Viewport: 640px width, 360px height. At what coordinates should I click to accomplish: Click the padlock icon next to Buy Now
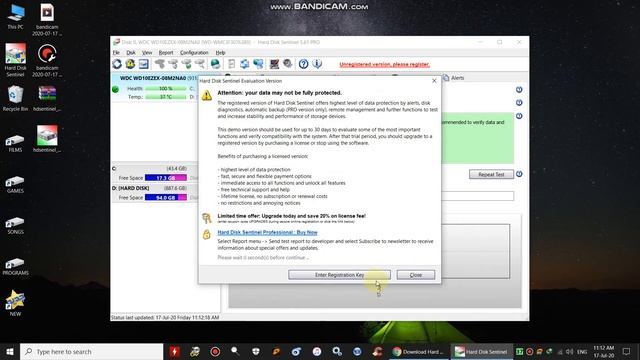[207, 234]
